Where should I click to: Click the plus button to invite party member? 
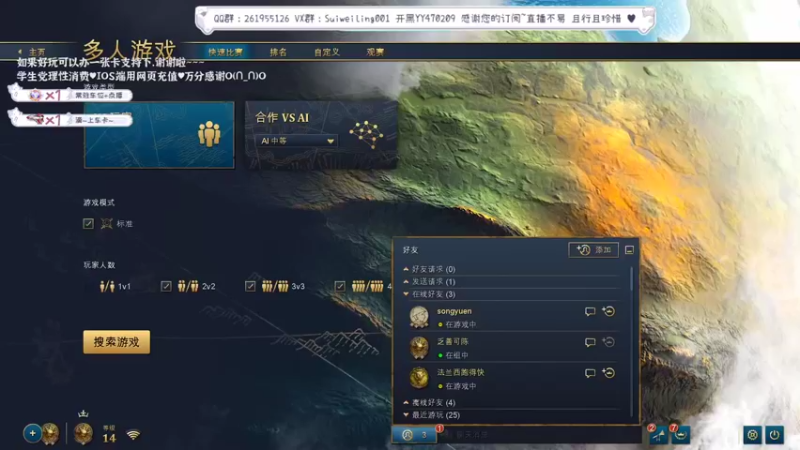(x=32, y=434)
